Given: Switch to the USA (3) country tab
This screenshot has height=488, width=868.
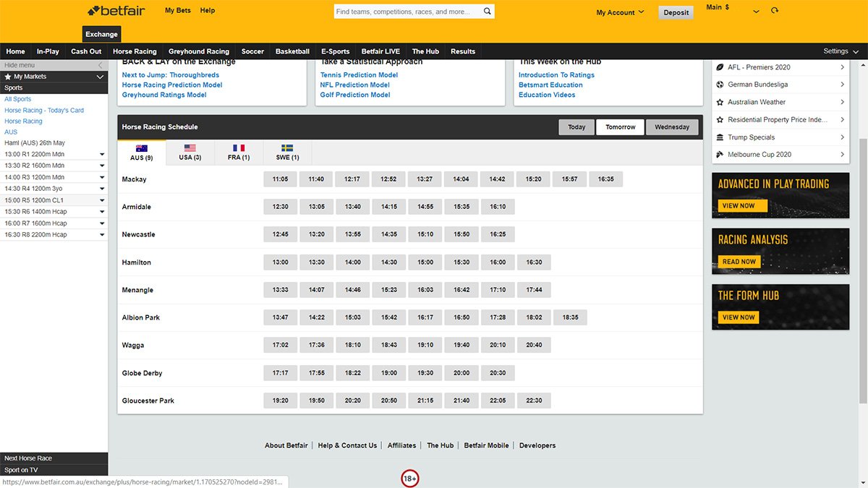Looking at the screenshot, I should (190, 153).
